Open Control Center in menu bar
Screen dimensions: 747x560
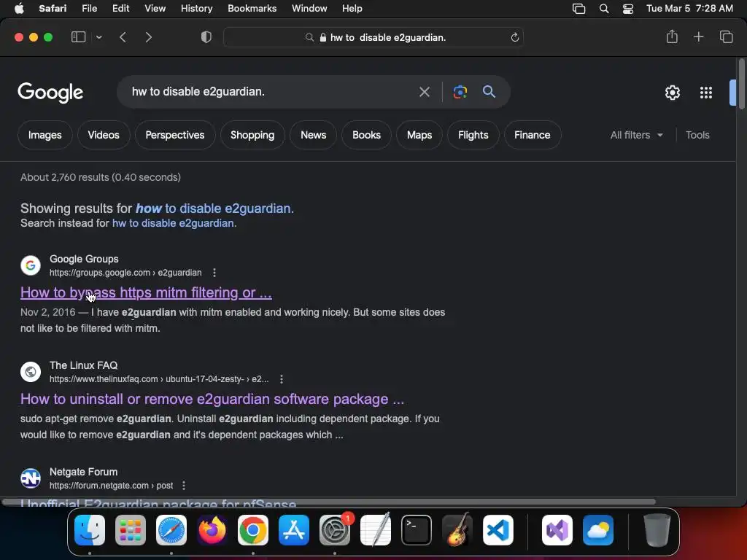(628, 9)
